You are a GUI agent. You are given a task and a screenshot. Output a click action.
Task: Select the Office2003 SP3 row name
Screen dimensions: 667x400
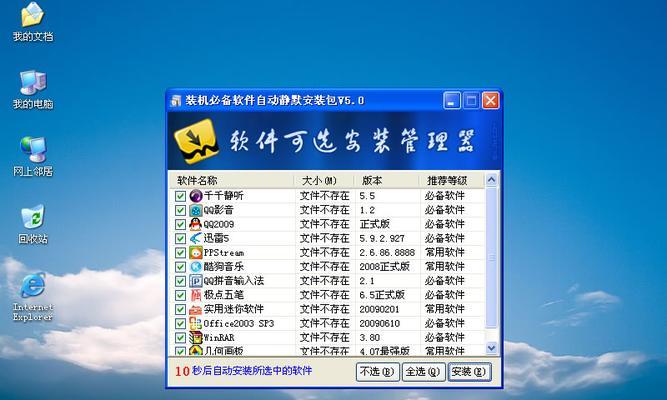pyautogui.click(x=239, y=323)
